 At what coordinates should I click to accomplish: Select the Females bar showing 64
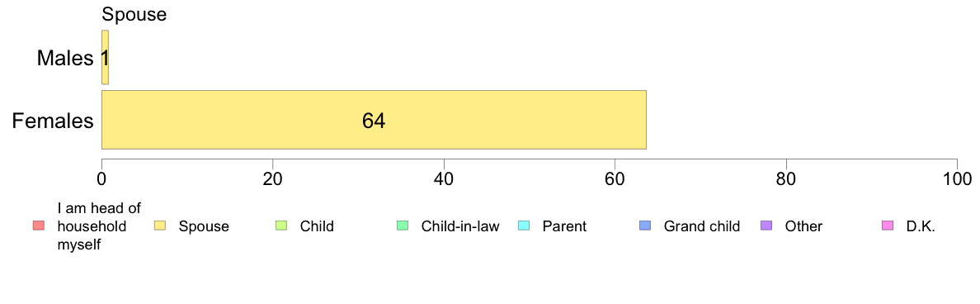pos(374,120)
